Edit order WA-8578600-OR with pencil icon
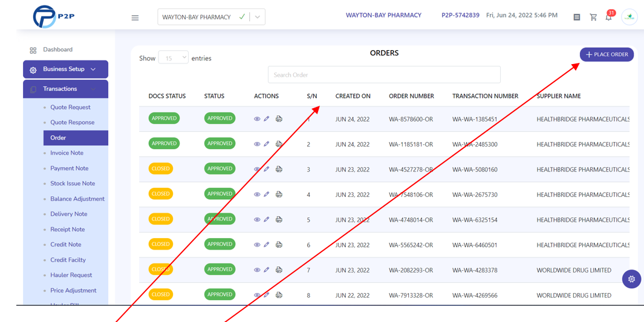This screenshot has width=644, height=322. pyautogui.click(x=267, y=119)
